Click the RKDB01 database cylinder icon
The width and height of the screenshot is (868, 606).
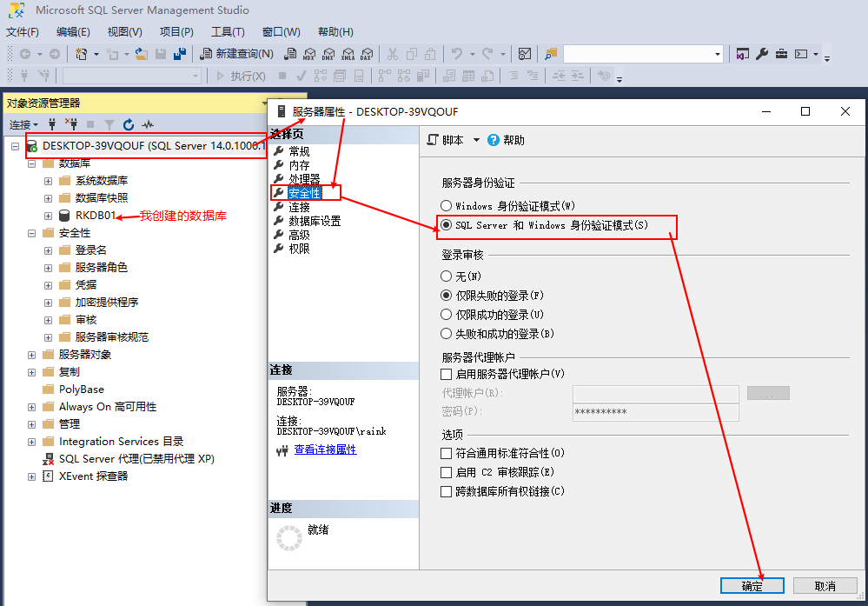[x=64, y=216]
